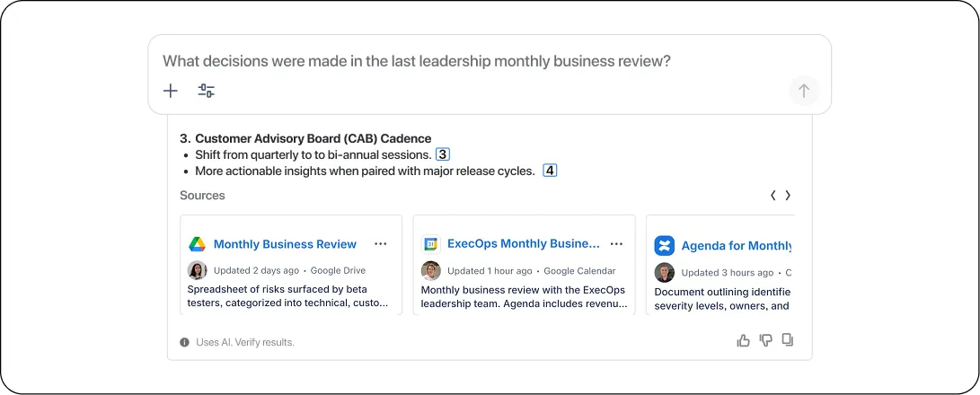Click the thumbs up feedback icon
Screen dimensions: 980x395
(743, 340)
